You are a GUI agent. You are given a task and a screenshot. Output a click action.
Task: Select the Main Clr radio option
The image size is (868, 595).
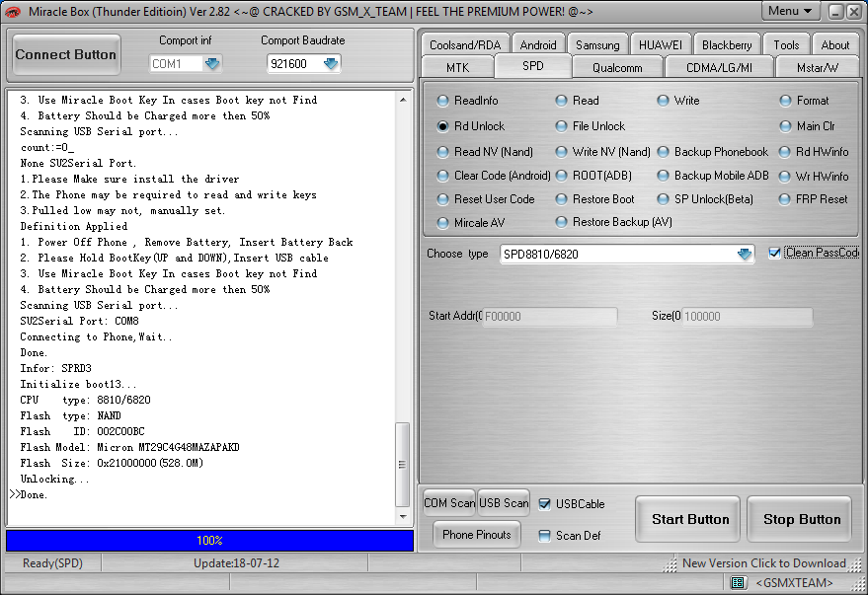(x=807, y=126)
